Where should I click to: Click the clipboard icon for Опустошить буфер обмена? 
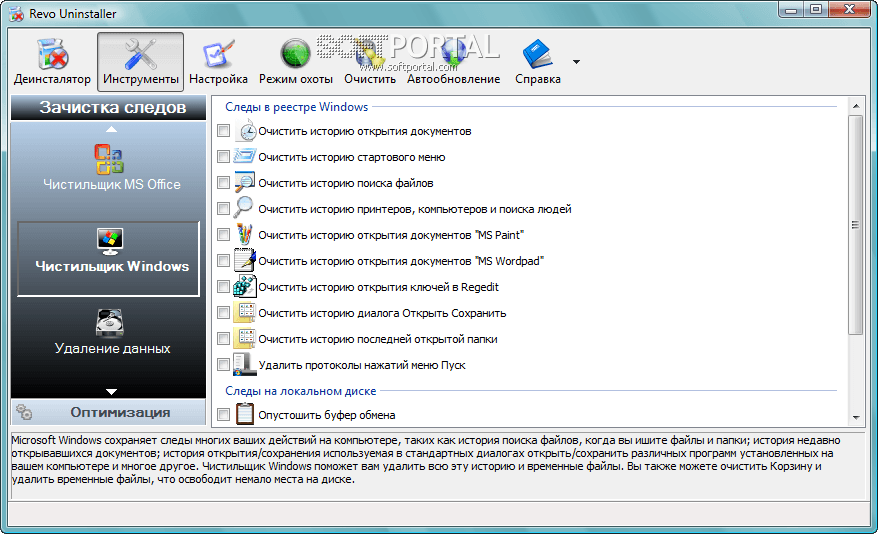tap(245, 414)
